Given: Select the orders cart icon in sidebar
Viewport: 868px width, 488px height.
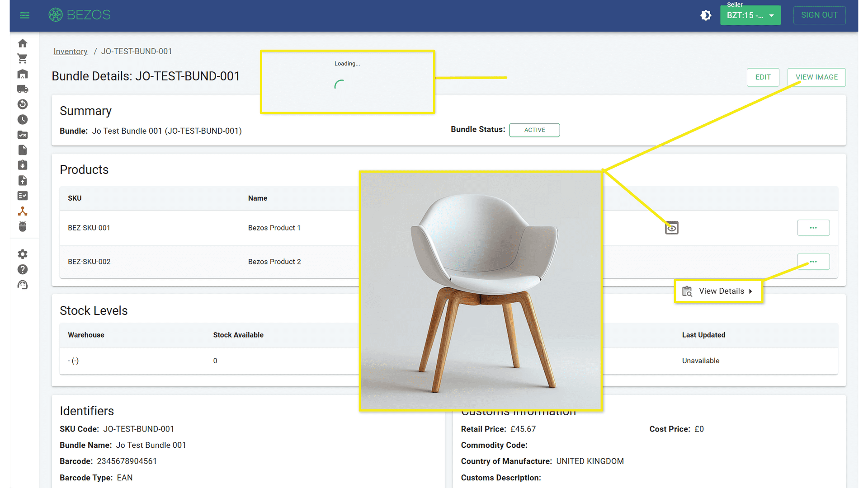Looking at the screenshot, I should (23, 58).
